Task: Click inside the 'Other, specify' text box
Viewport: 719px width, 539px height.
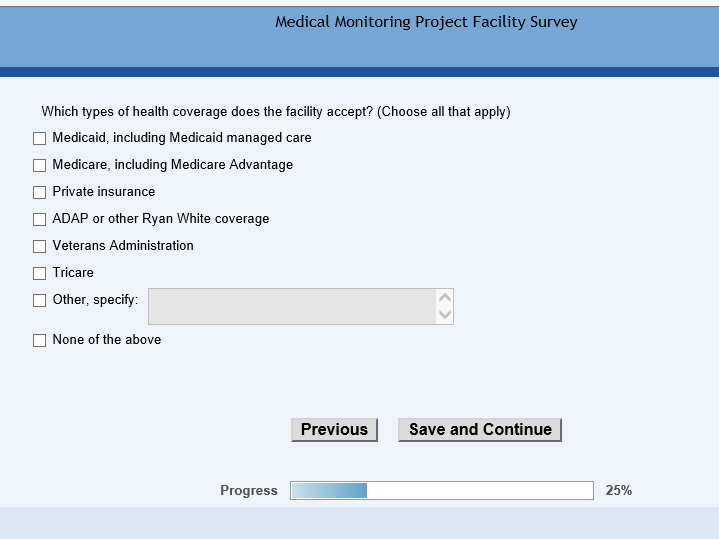Action: 292,306
